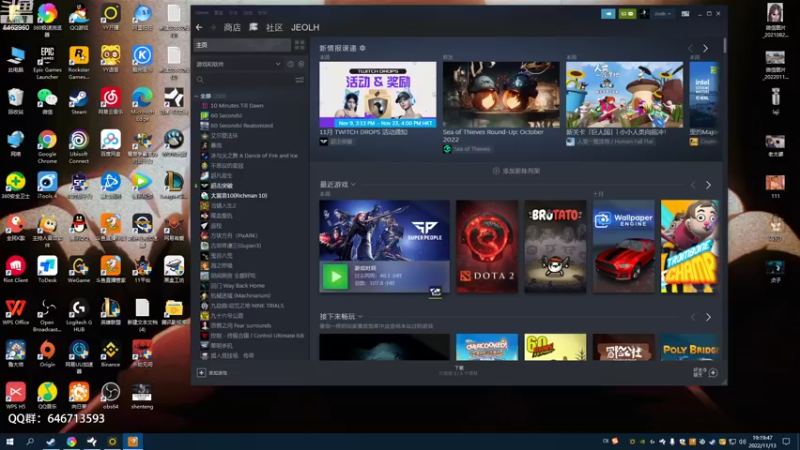
Task: Open the 库 library tab
Action: [x=253, y=28]
